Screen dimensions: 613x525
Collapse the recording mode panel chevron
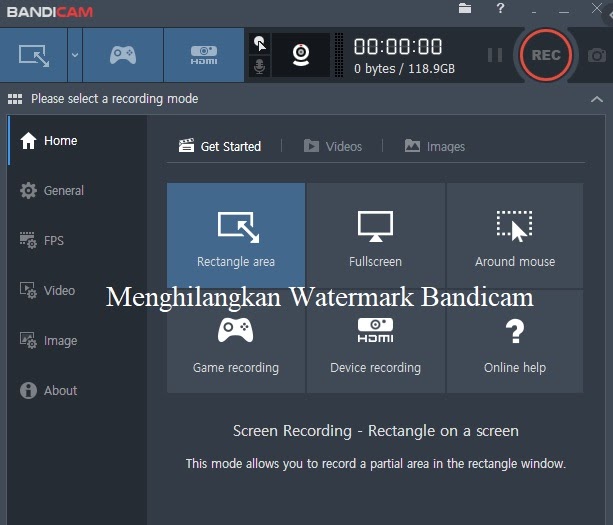[x=597, y=99]
